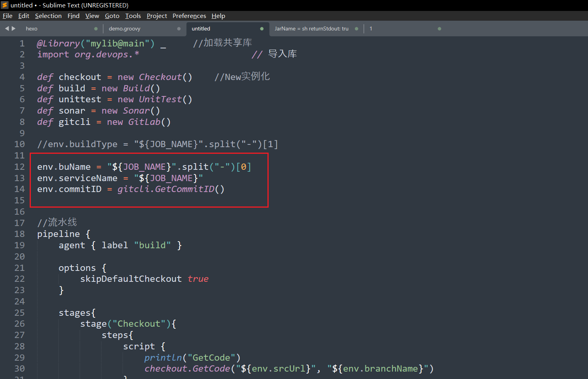Open the Preferences menu

pos(189,16)
